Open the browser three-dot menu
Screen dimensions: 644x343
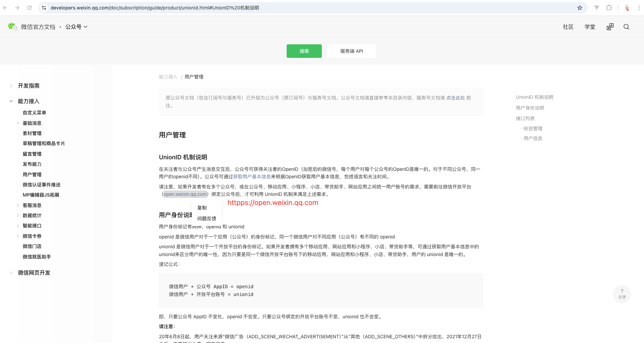coord(639,8)
